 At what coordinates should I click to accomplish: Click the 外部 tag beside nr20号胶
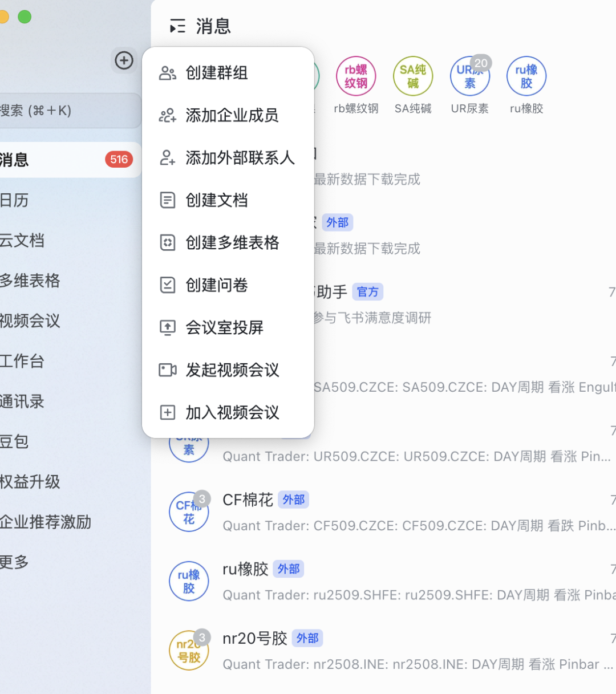[x=307, y=639]
